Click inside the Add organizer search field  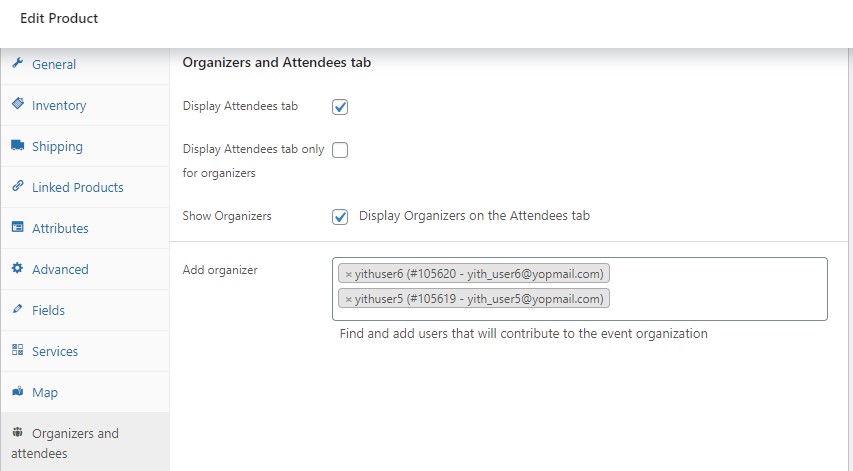[x=720, y=299]
